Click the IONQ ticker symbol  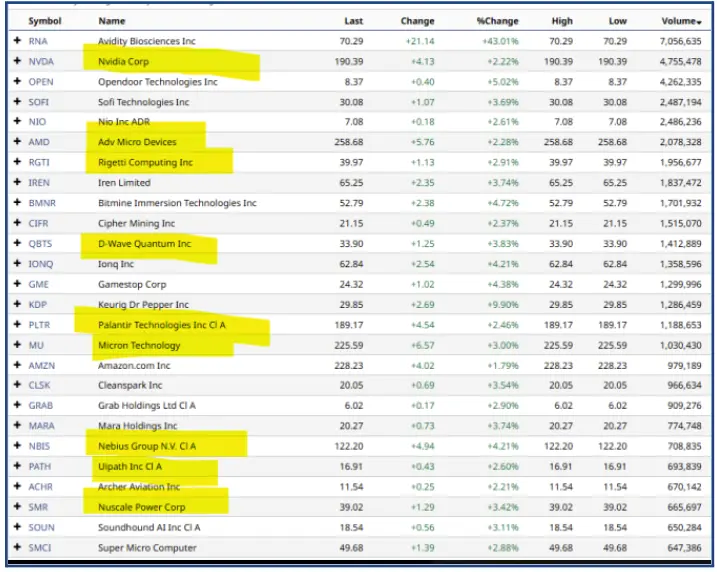click(x=41, y=264)
